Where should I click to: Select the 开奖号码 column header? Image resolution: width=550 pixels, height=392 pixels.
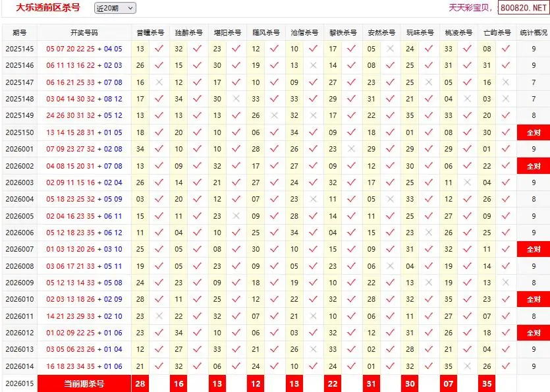84,32
